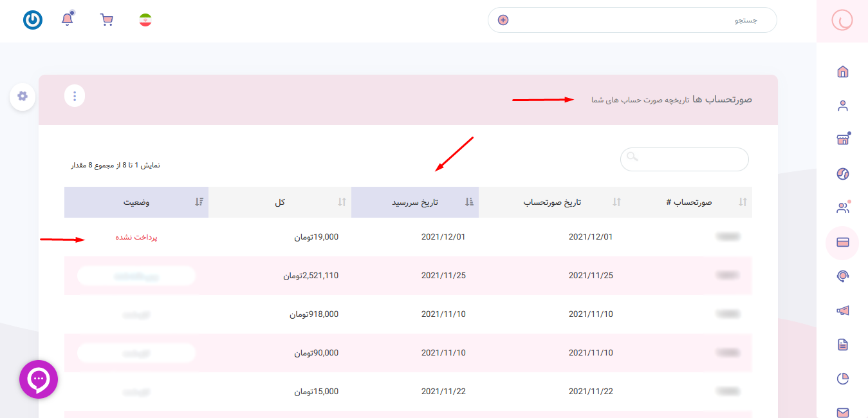Click the 2,521,110تومان total cell
This screenshot has width=868, height=418.
point(311,276)
